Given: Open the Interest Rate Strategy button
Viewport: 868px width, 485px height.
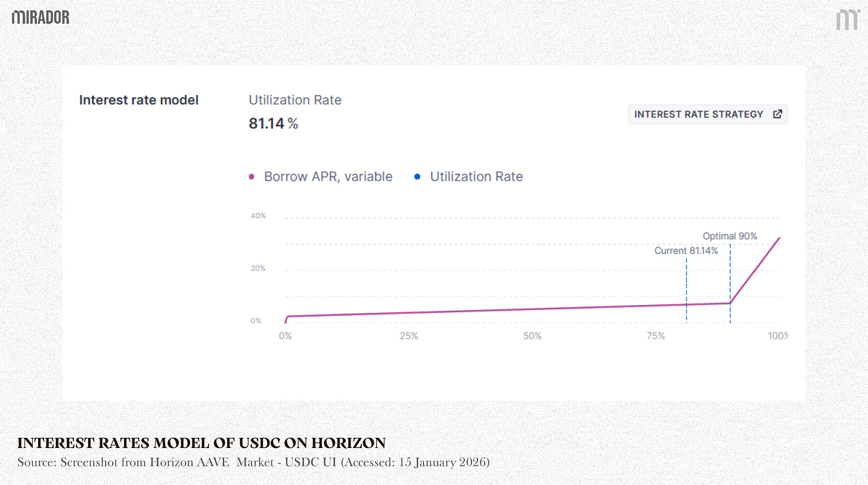Looking at the screenshot, I should (x=708, y=114).
